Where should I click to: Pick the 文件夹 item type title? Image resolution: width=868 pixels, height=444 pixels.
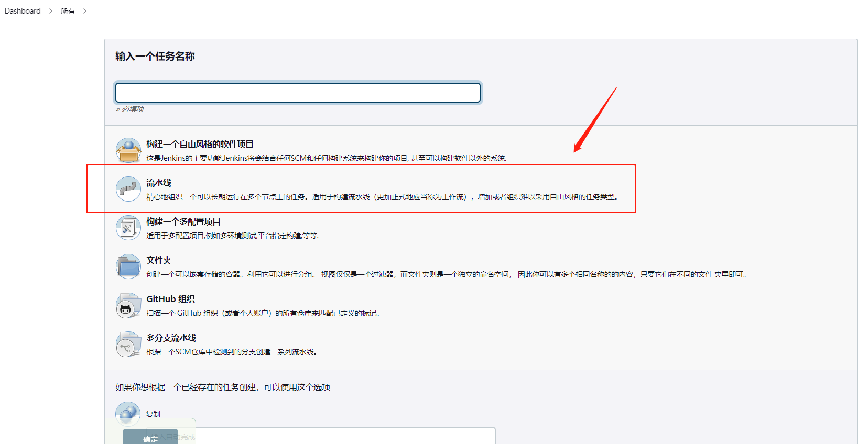pos(159,260)
